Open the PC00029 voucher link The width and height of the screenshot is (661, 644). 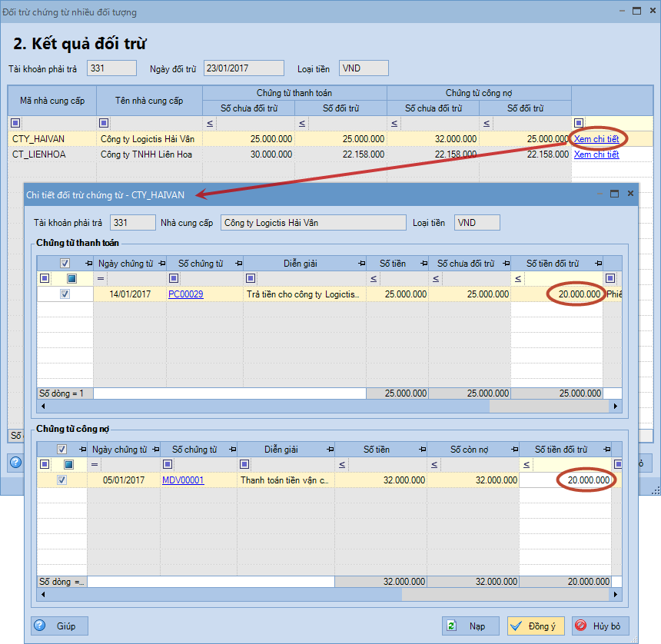click(185, 294)
